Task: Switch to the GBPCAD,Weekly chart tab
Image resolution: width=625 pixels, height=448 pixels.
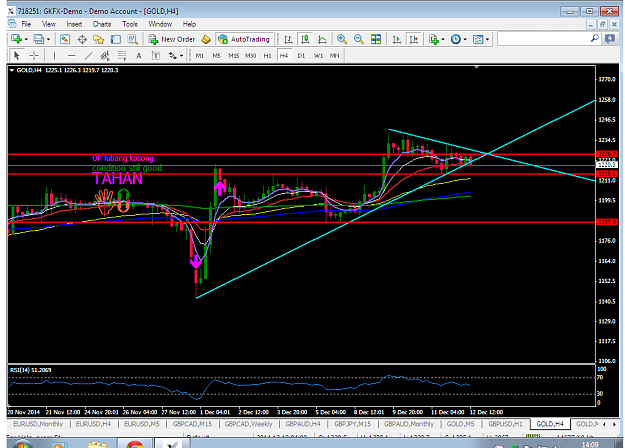Action: click(248, 424)
